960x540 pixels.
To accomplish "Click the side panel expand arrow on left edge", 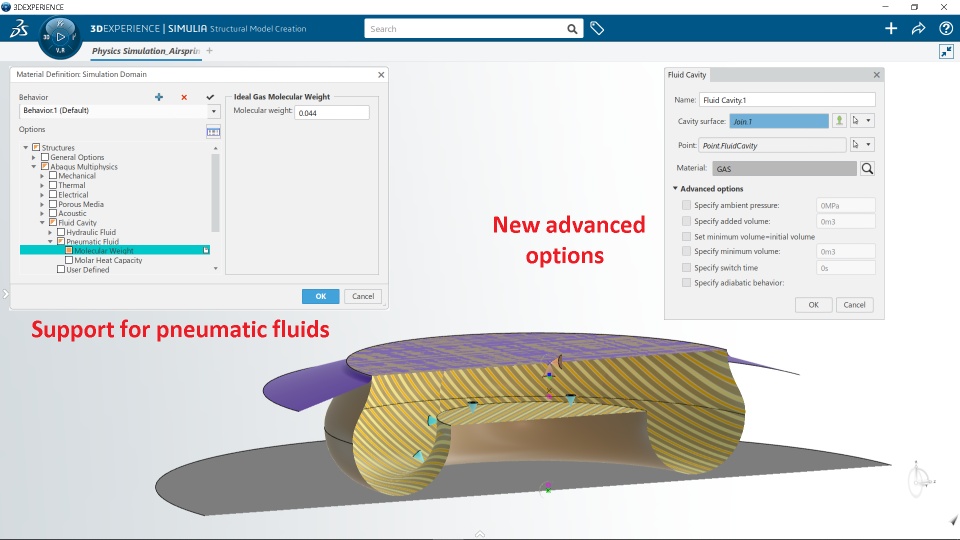I will (6, 294).
